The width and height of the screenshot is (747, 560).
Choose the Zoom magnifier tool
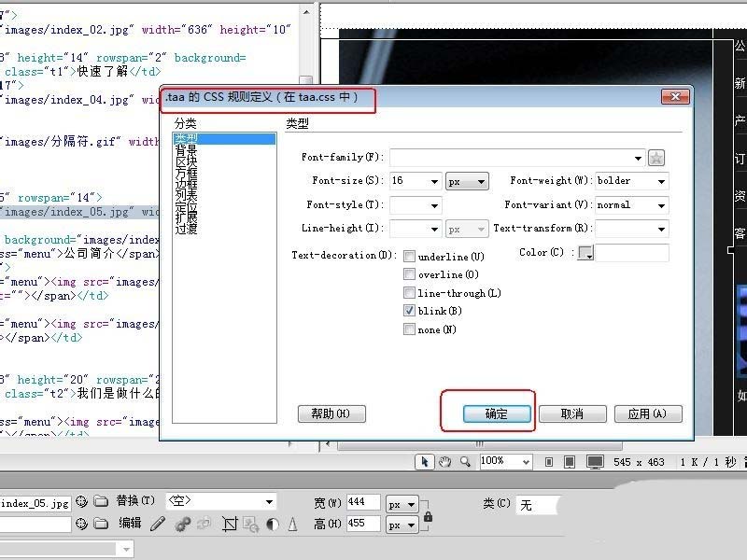tap(465, 462)
